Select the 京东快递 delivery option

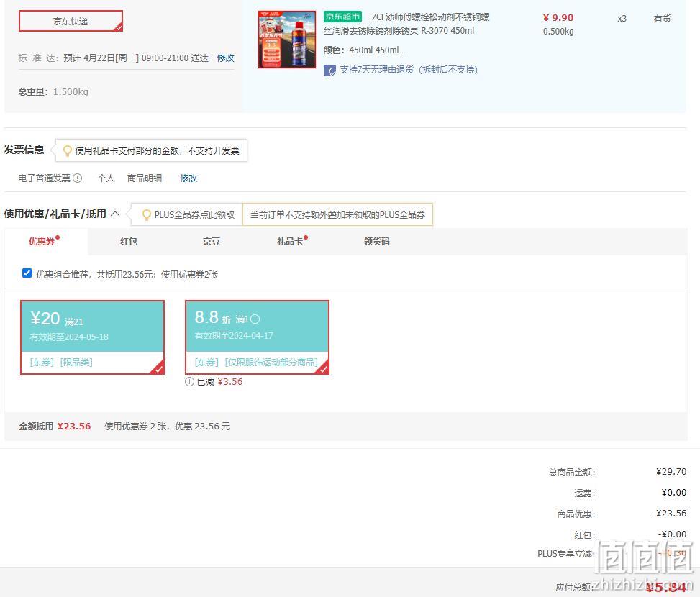71,21
